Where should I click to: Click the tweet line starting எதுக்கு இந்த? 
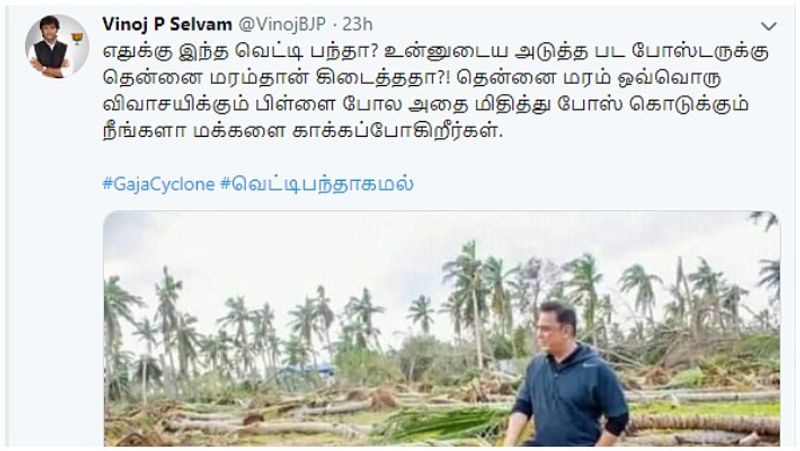[x=436, y=52]
